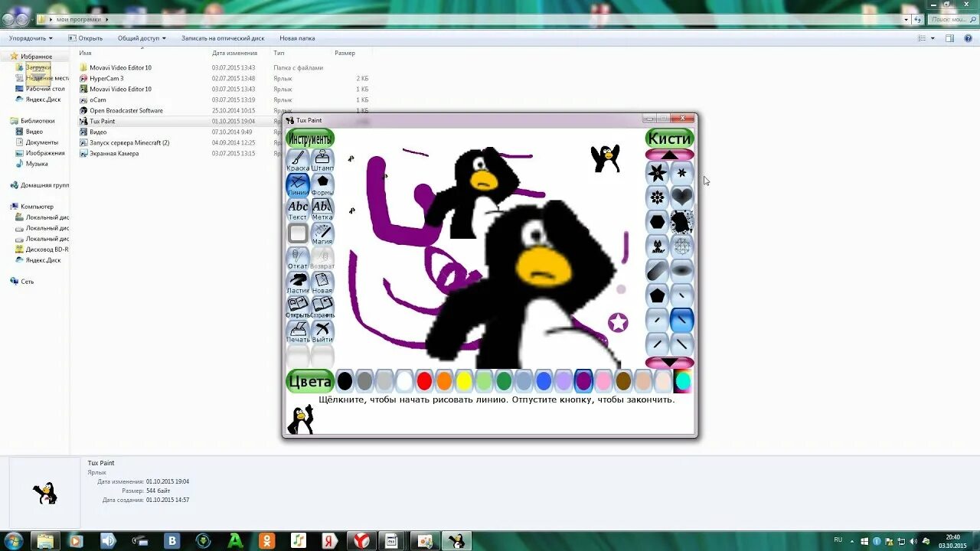
Task: Click Новая папка in Explorer
Action: 297,38
